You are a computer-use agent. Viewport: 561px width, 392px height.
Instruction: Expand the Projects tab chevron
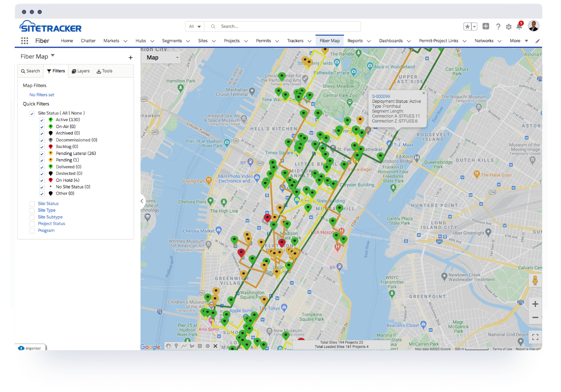coord(246,41)
